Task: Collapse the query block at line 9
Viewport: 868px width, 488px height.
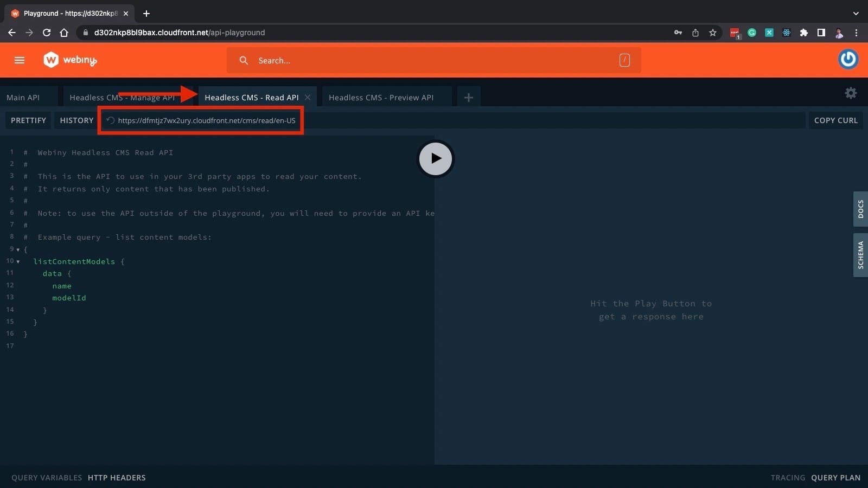Action: pyautogui.click(x=18, y=249)
